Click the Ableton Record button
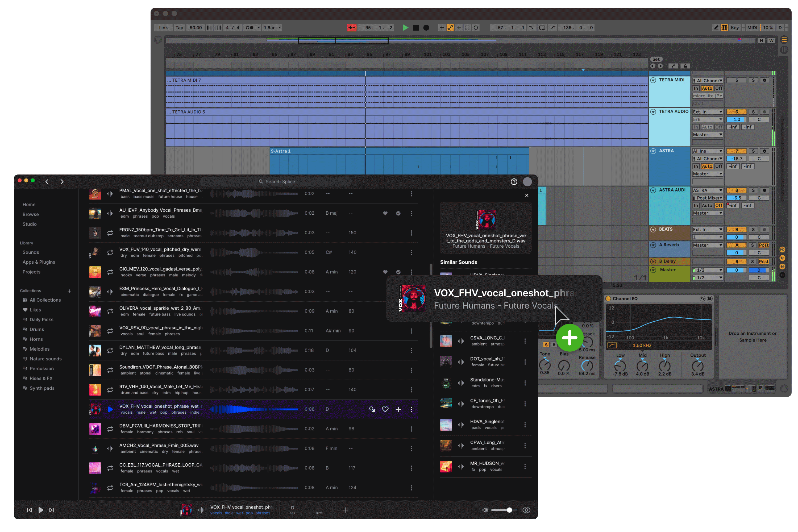The image size is (798, 532). (426, 28)
